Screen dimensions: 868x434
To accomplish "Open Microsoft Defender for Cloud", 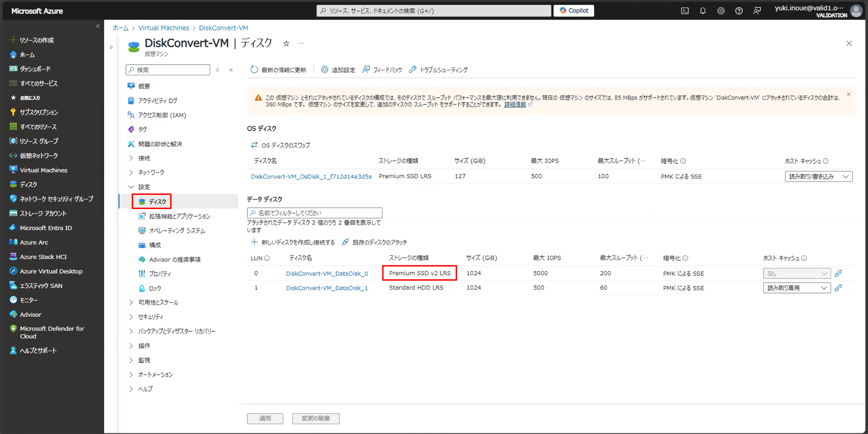I will 52,332.
